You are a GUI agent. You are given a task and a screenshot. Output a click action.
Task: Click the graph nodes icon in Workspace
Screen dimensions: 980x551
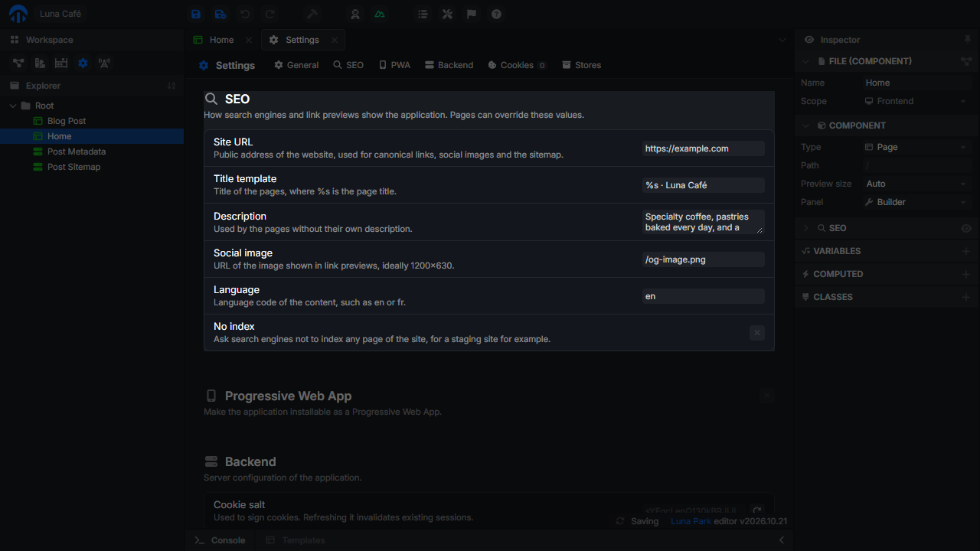18,63
